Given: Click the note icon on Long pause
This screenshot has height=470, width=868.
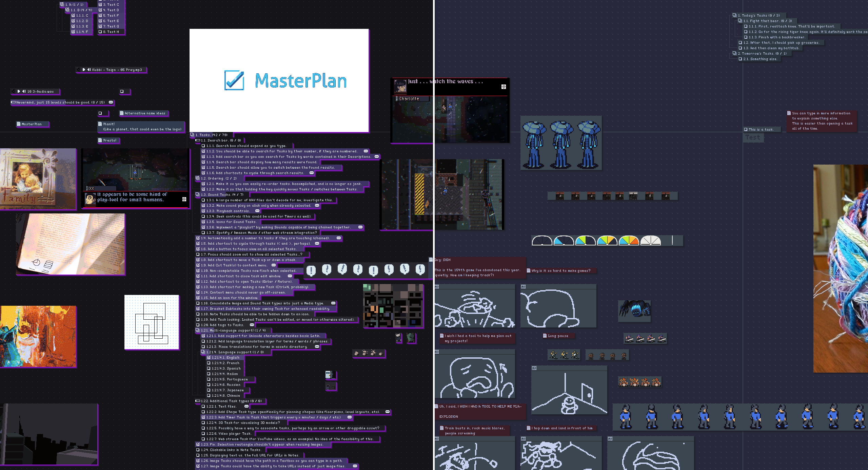Looking at the screenshot, I should click(545, 336).
